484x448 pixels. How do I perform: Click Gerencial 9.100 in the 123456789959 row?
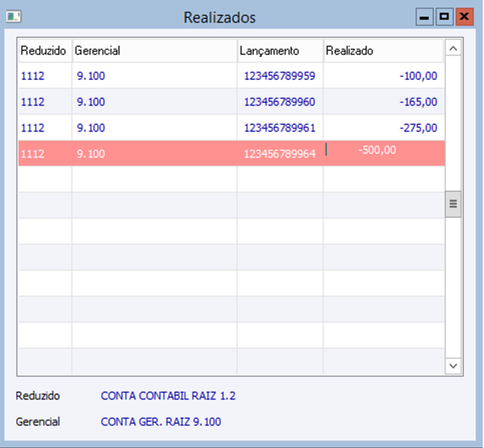point(91,76)
